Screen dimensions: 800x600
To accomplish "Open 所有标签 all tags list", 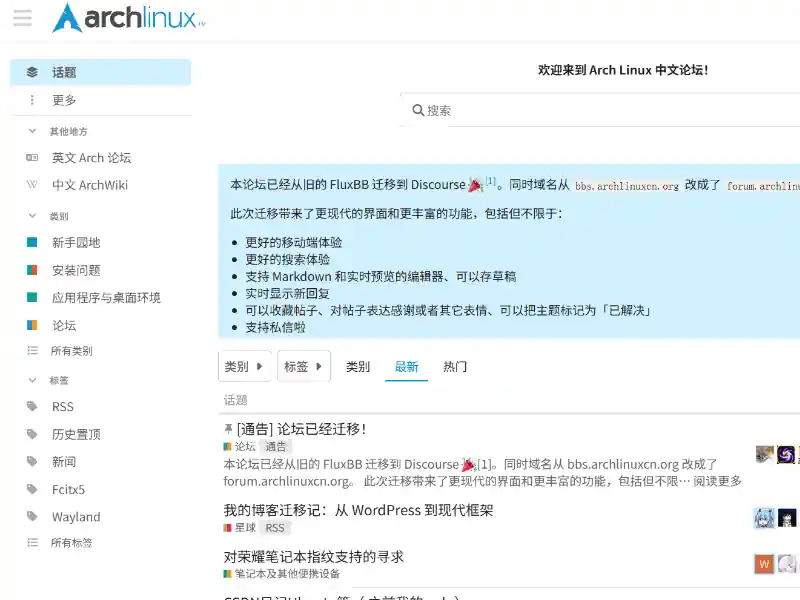I will pyautogui.click(x=71, y=542).
